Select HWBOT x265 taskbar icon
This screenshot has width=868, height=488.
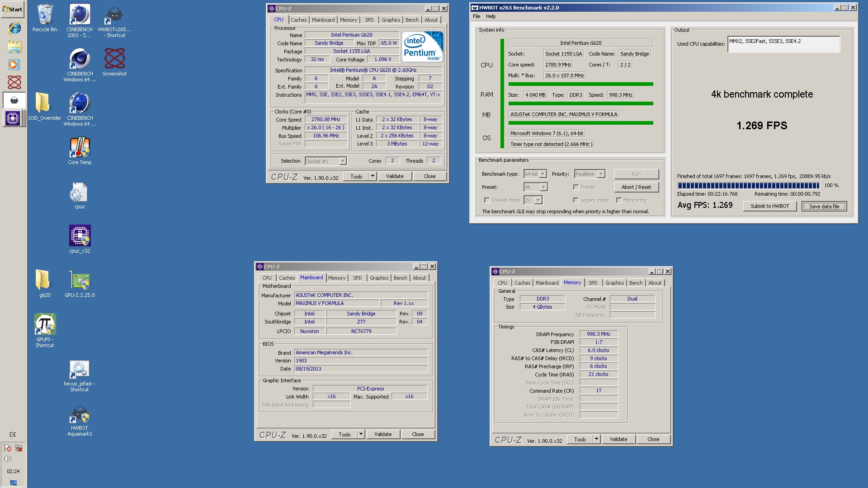14,100
